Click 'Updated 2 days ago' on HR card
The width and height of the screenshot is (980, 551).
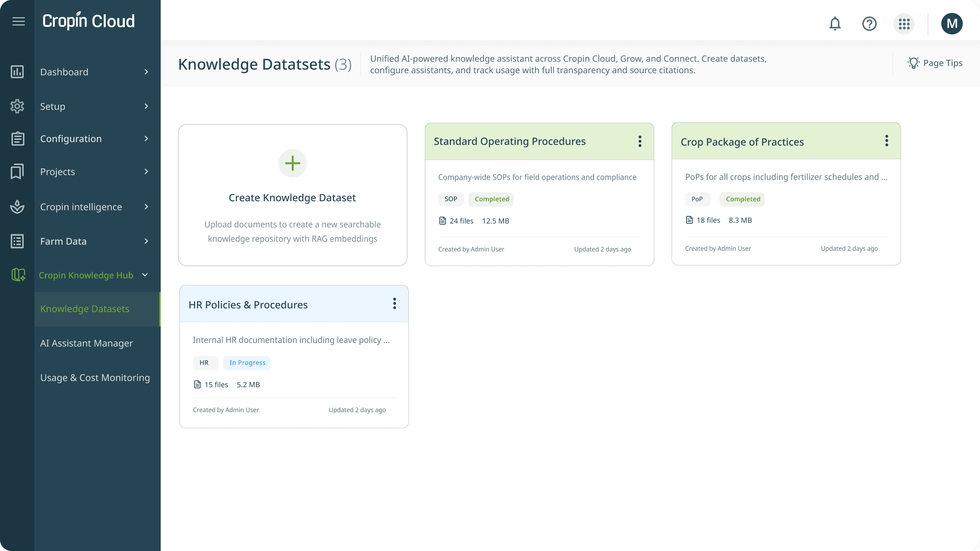pos(357,410)
